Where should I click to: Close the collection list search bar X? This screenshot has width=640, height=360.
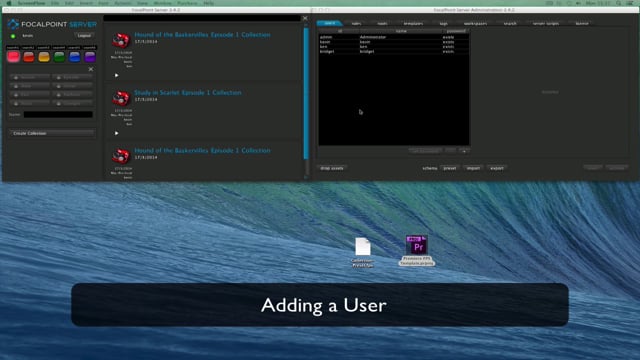(305, 18)
